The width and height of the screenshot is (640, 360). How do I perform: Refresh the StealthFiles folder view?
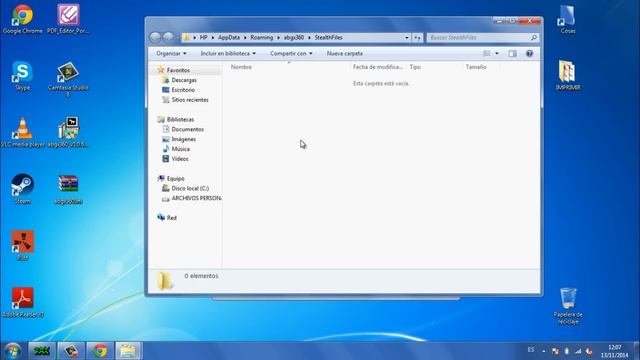[417, 38]
